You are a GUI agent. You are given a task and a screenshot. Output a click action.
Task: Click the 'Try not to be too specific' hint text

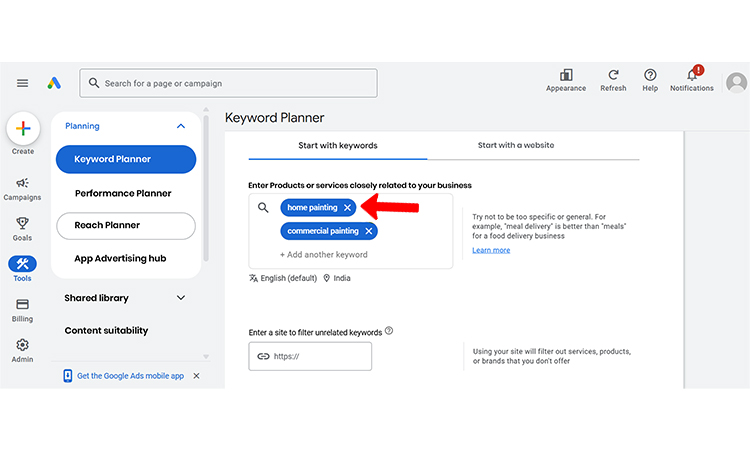click(549, 226)
